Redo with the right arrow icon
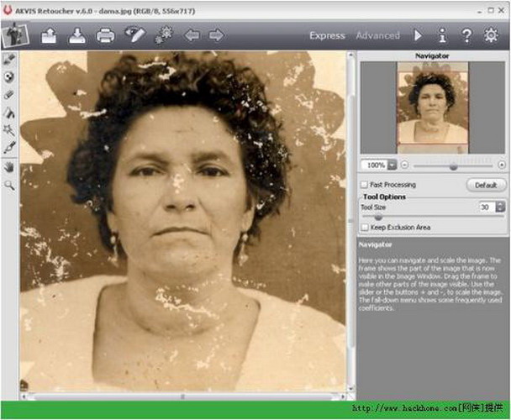 pos(216,35)
